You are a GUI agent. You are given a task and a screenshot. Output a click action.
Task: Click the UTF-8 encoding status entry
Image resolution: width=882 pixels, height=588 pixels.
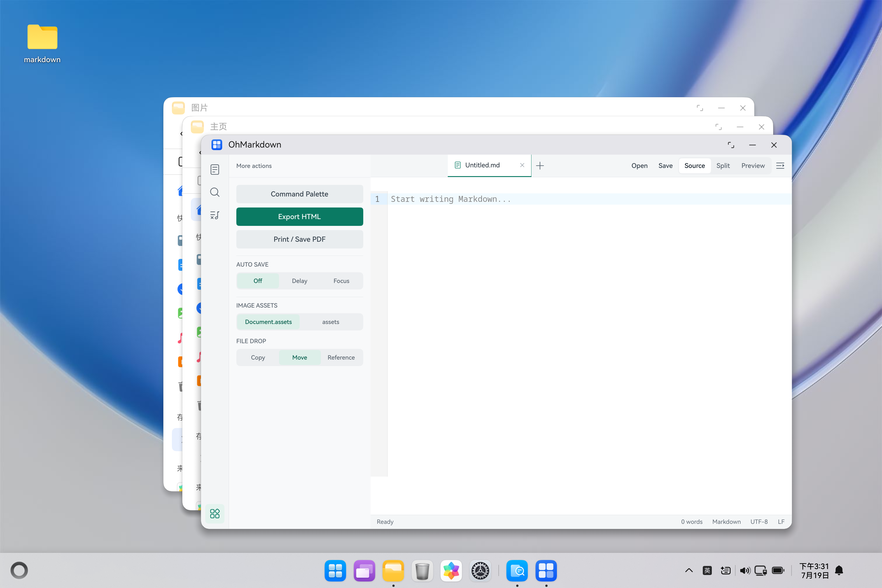click(759, 522)
